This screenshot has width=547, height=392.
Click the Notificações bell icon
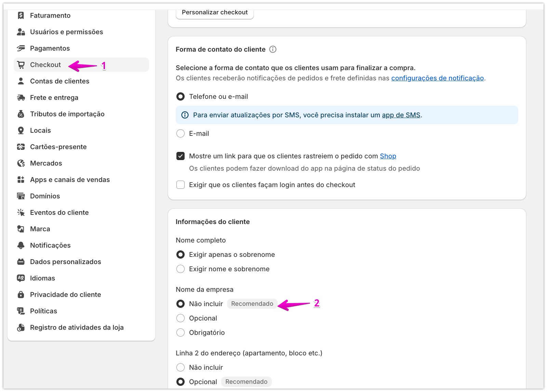pyautogui.click(x=21, y=245)
